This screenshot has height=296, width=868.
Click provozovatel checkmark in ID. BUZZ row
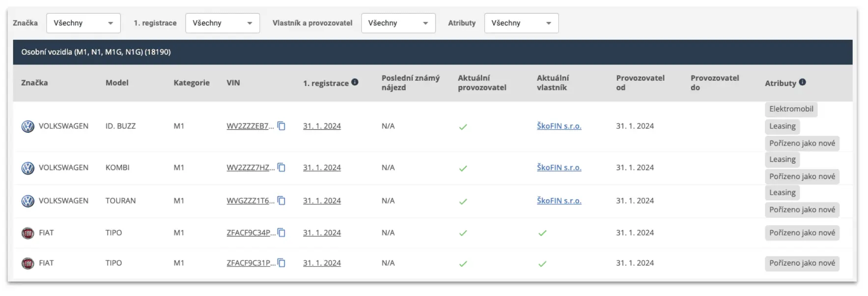click(463, 127)
